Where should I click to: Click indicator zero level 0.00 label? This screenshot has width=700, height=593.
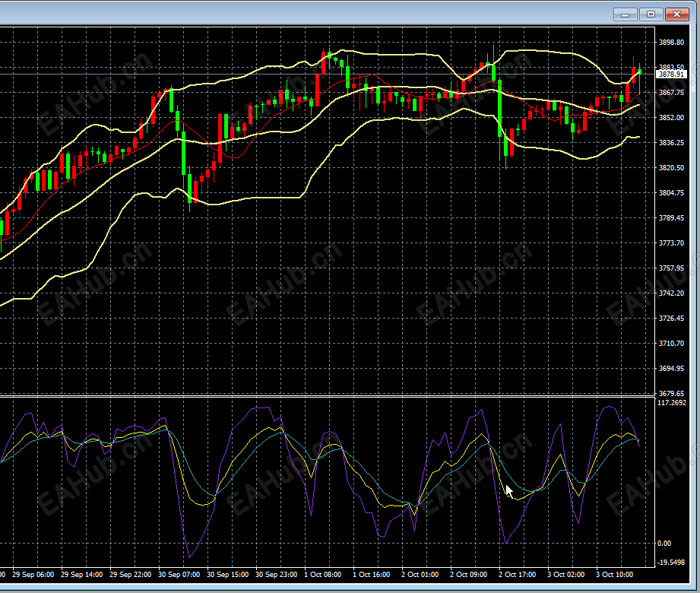click(664, 544)
